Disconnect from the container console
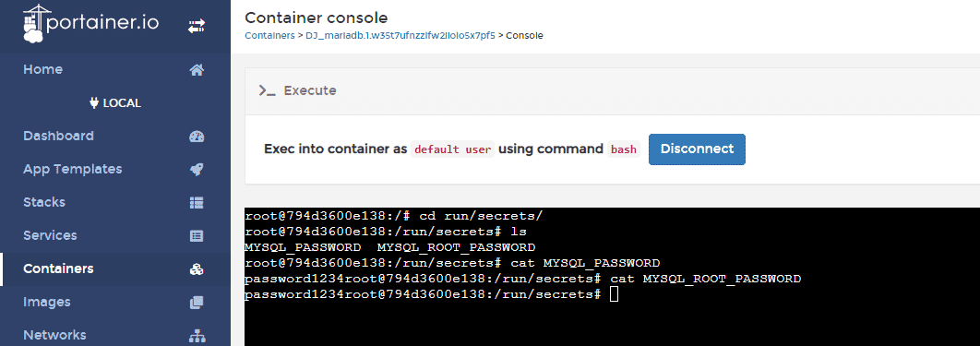The width and height of the screenshot is (980, 346). [697, 149]
